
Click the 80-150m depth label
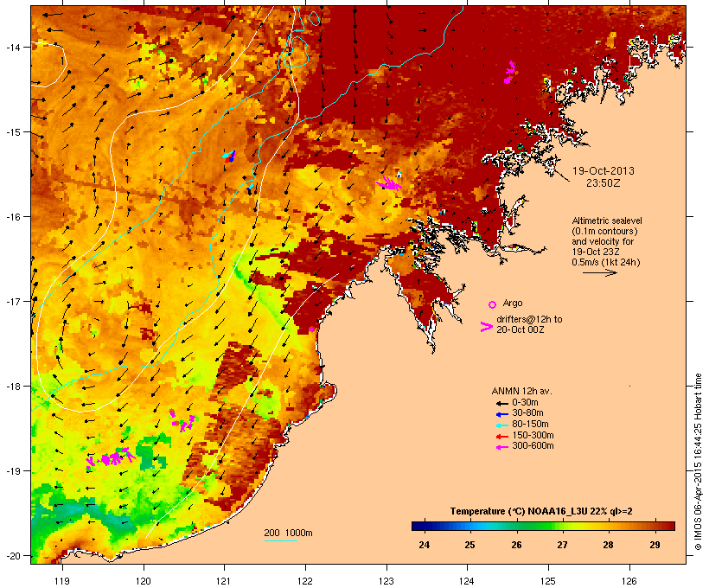point(530,425)
